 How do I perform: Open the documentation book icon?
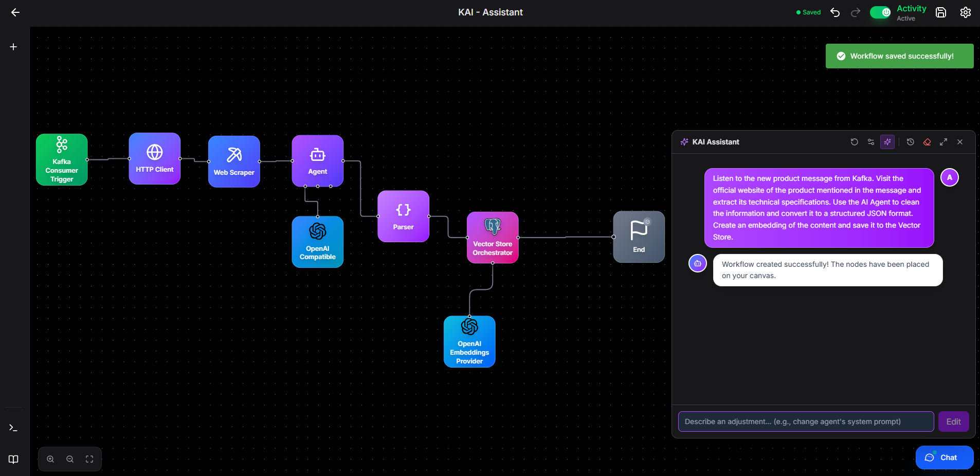click(13, 459)
